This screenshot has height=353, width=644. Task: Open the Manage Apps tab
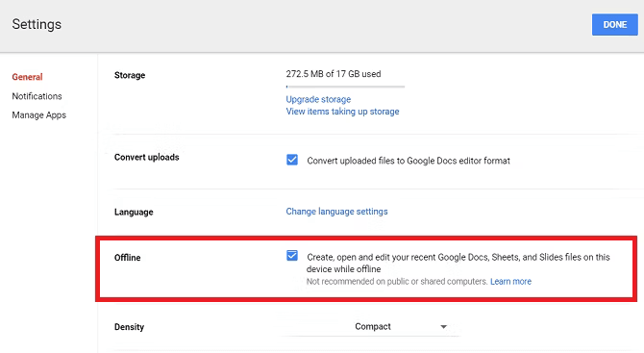39,115
